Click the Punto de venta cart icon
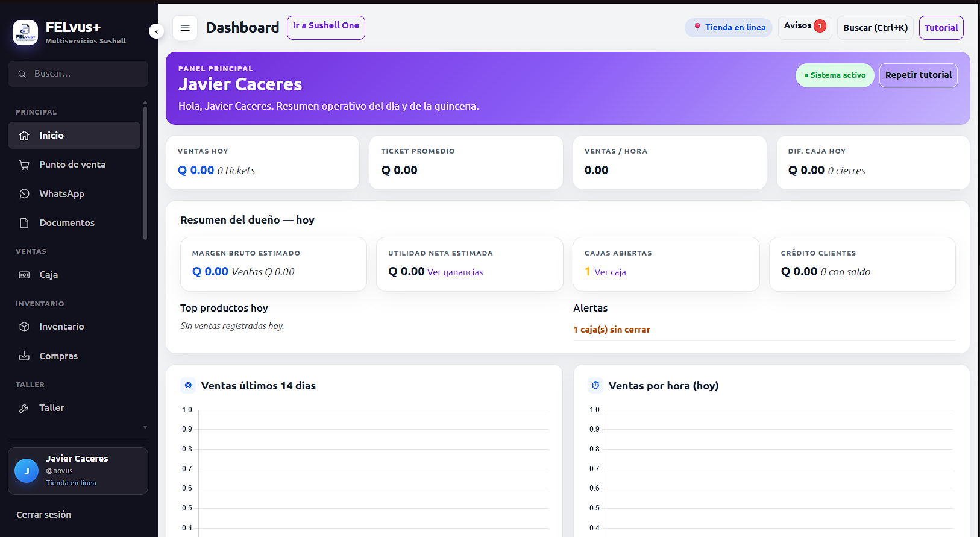This screenshot has width=980, height=537. click(24, 165)
